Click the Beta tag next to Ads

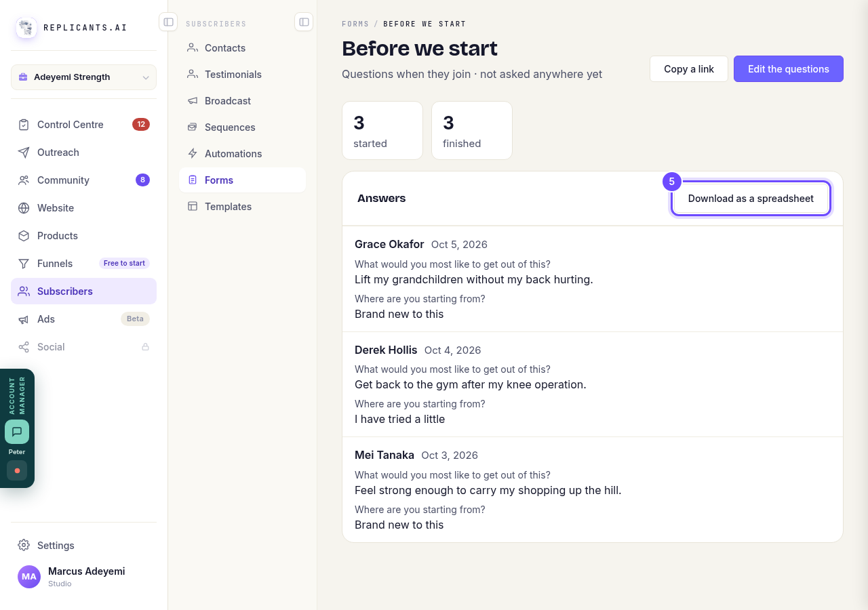click(135, 319)
